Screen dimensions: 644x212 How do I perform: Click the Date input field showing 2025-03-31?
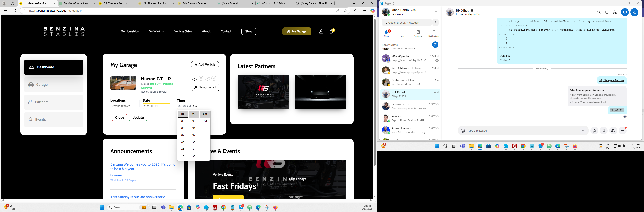point(156,106)
